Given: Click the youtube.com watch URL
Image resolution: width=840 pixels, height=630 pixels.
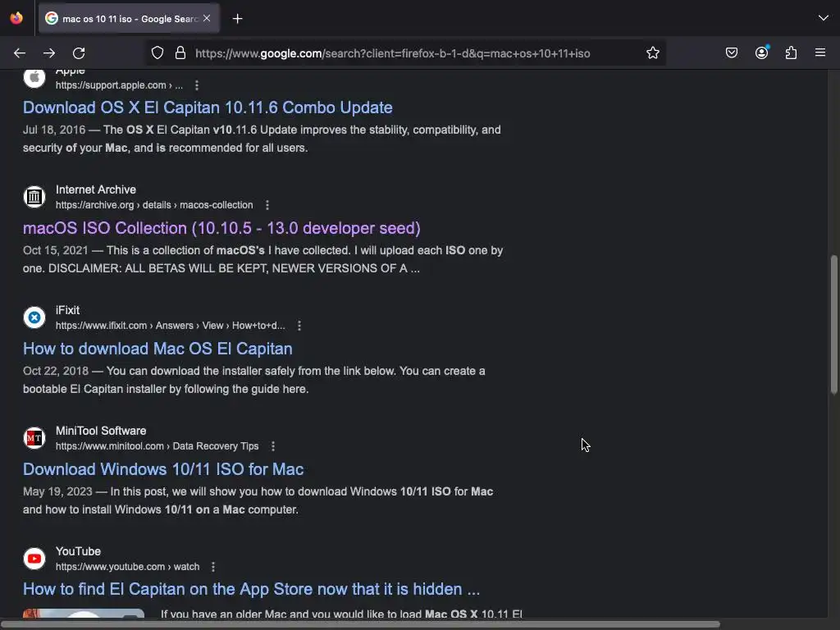Looking at the screenshot, I should point(127,567).
